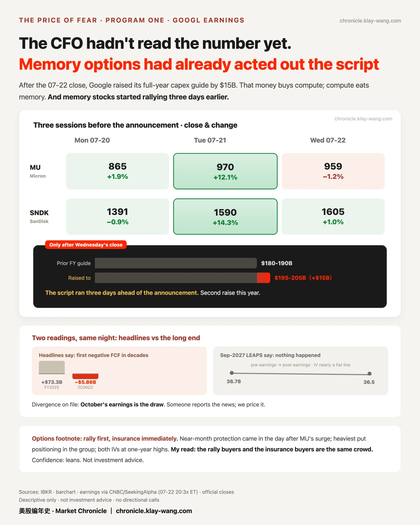Open the footer chronicle.klay-wang.com link
This screenshot has width=420, height=525.
(x=154, y=511)
